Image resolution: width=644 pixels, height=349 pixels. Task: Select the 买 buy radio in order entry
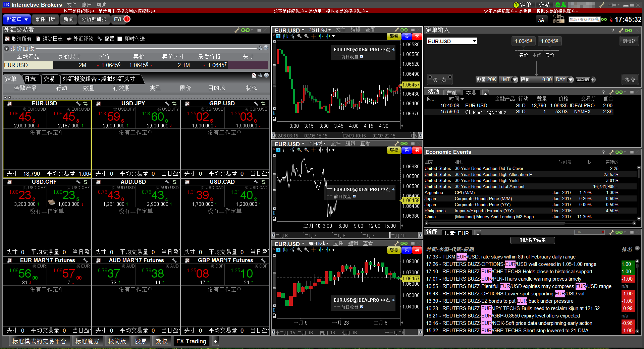point(430,77)
